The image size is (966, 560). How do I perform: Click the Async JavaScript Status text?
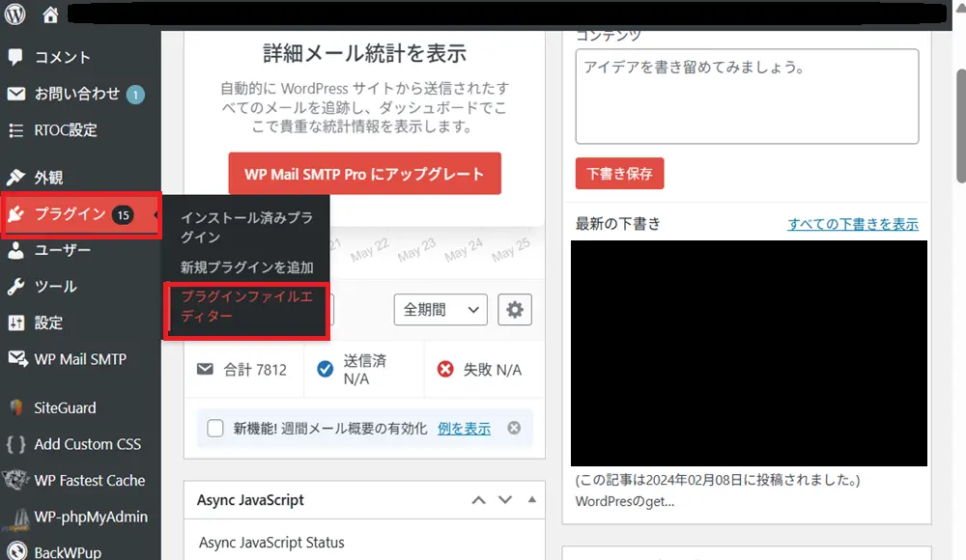(x=271, y=543)
